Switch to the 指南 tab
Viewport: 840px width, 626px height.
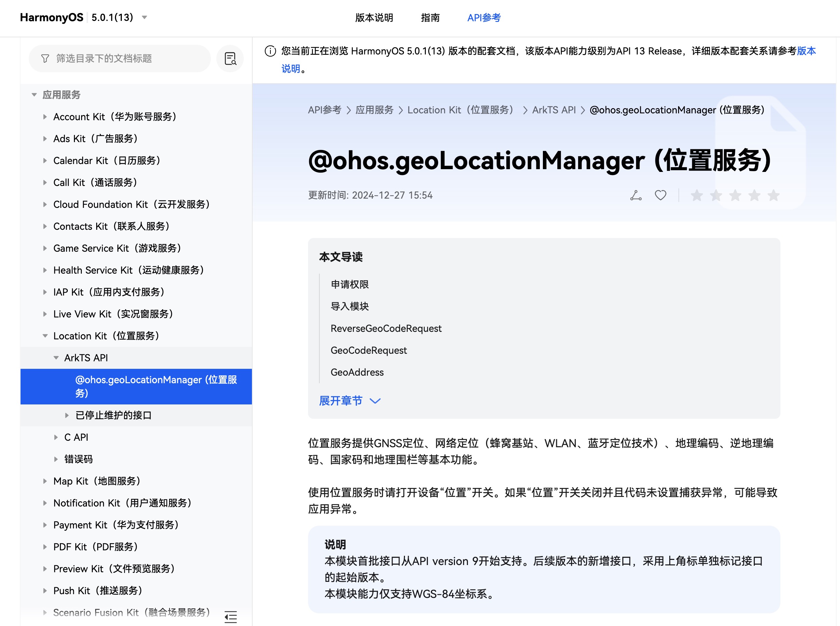430,18
